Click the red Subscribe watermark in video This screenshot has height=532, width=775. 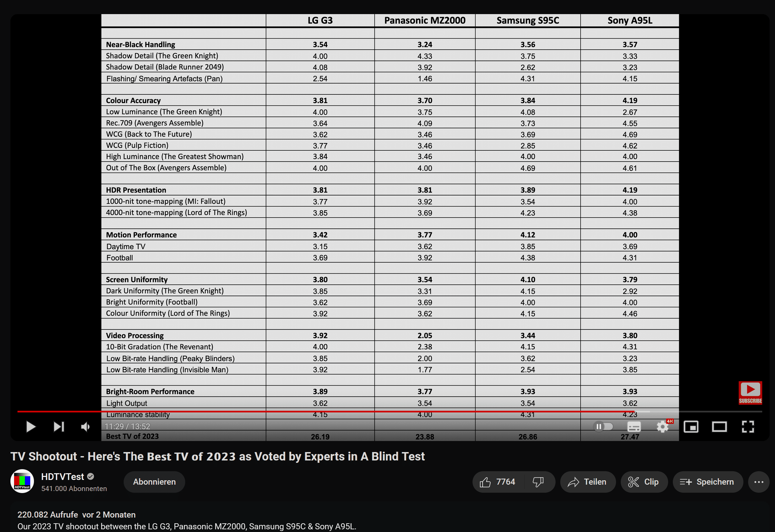[750, 393]
